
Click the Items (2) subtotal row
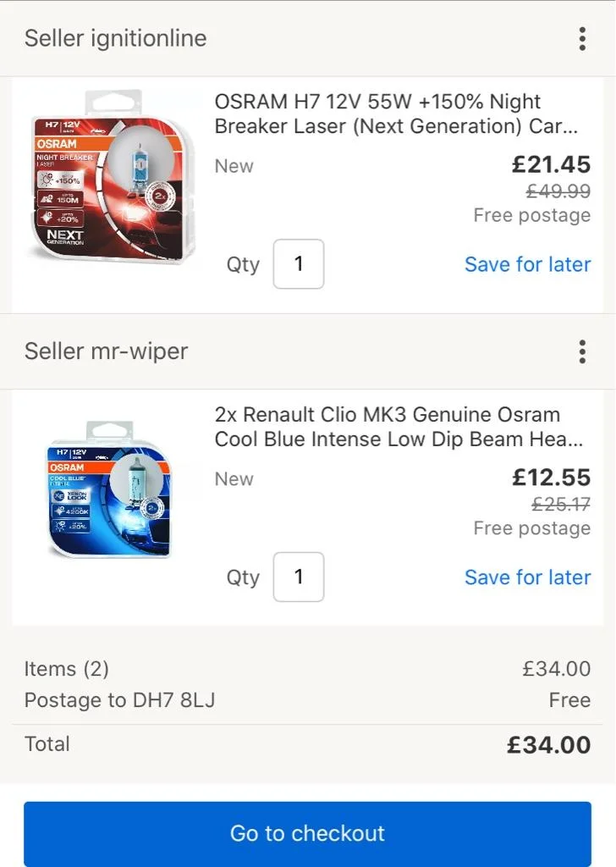click(x=308, y=669)
